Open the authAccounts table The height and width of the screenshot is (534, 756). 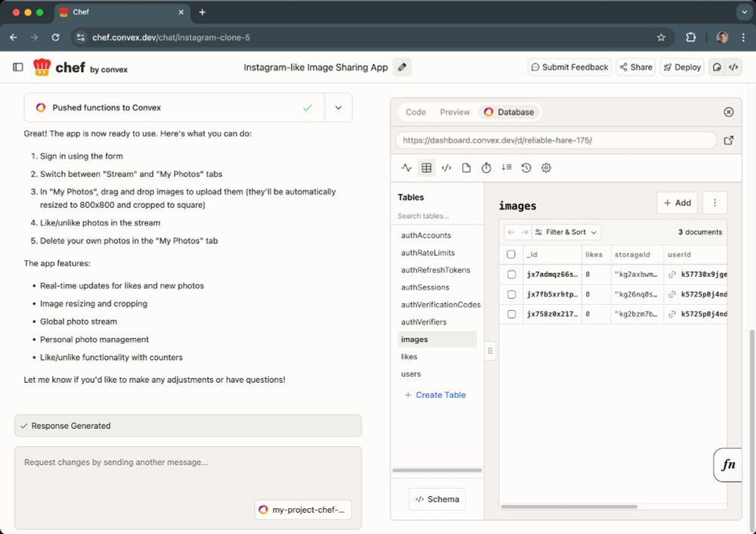point(426,235)
